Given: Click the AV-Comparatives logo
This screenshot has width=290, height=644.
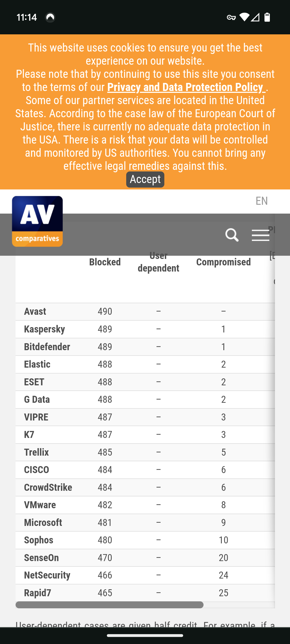Looking at the screenshot, I should click(x=37, y=221).
